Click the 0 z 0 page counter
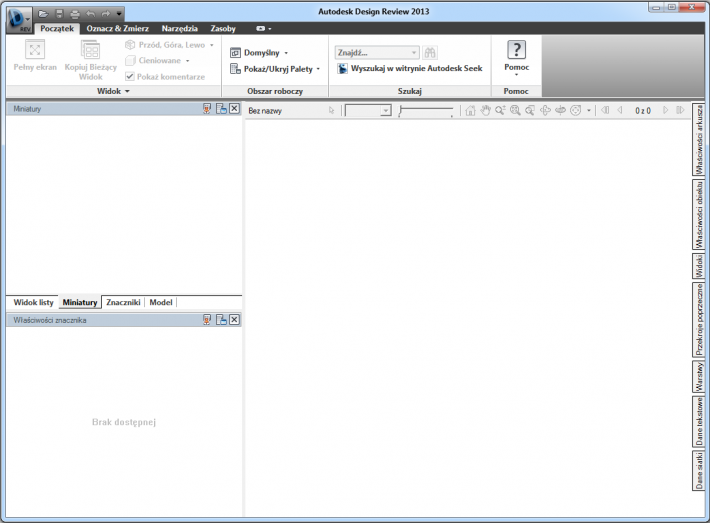710x523 pixels. (x=643, y=110)
